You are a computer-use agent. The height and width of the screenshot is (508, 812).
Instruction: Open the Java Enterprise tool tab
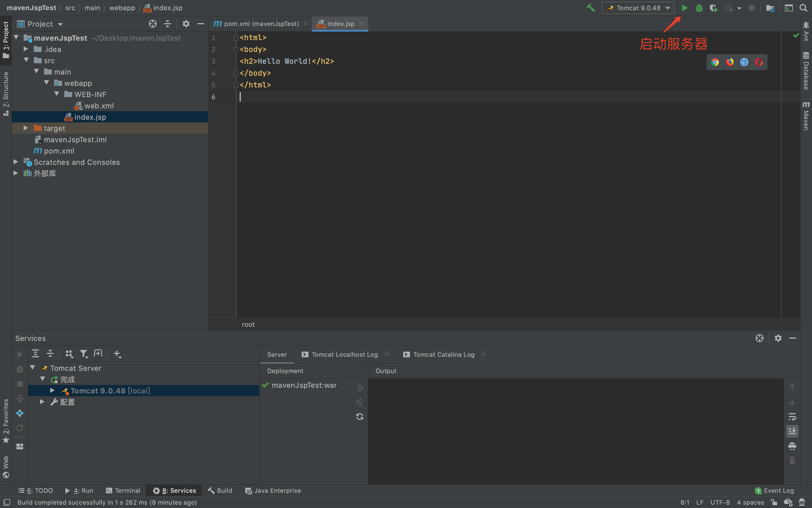(x=273, y=491)
